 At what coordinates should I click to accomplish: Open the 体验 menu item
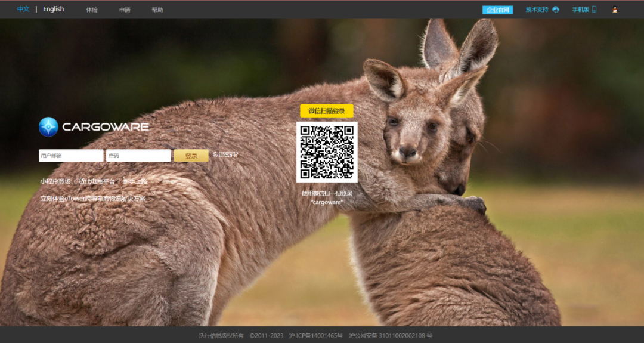[92, 10]
